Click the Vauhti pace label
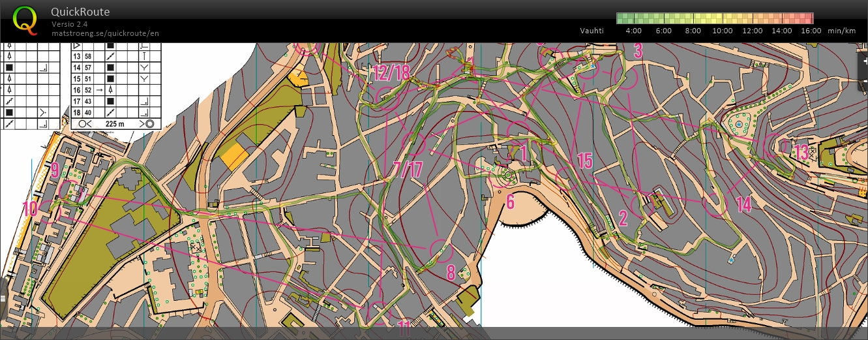 pyautogui.click(x=591, y=31)
